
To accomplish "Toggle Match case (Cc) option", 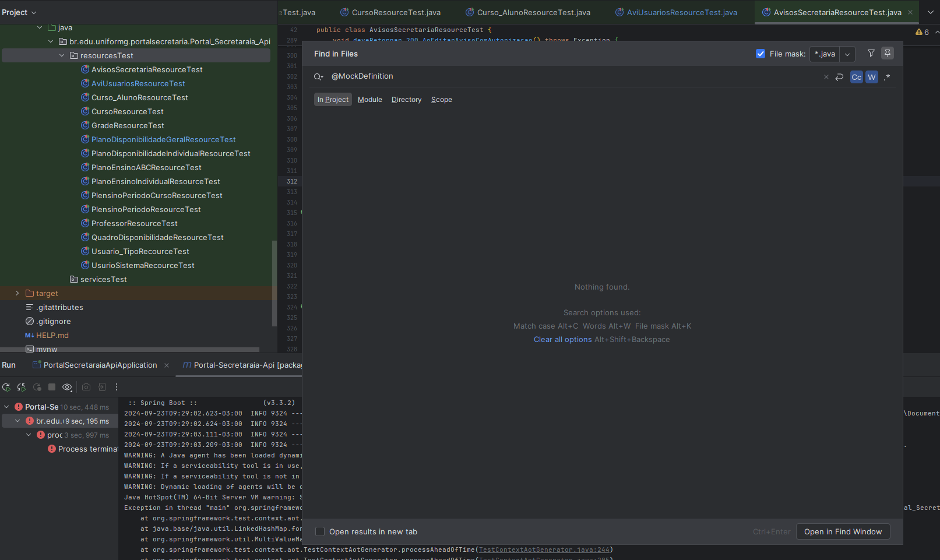I will pyautogui.click(x=857, y=77).
